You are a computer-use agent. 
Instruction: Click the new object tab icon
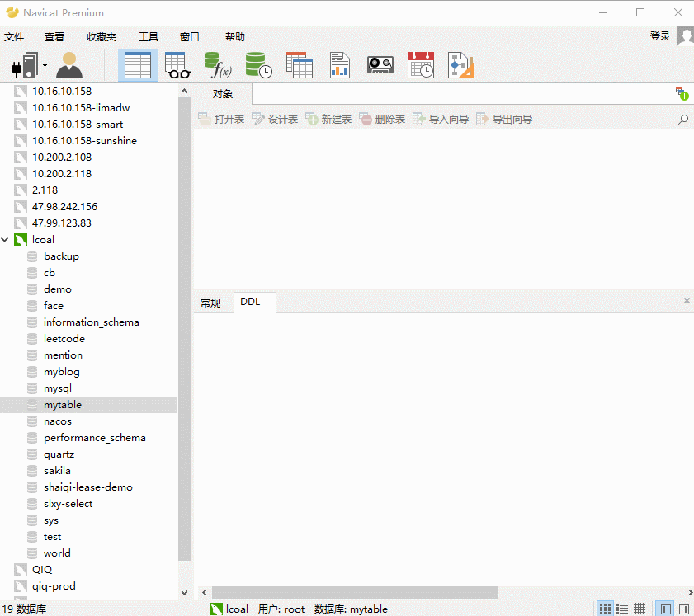click(x=682, y=94)
